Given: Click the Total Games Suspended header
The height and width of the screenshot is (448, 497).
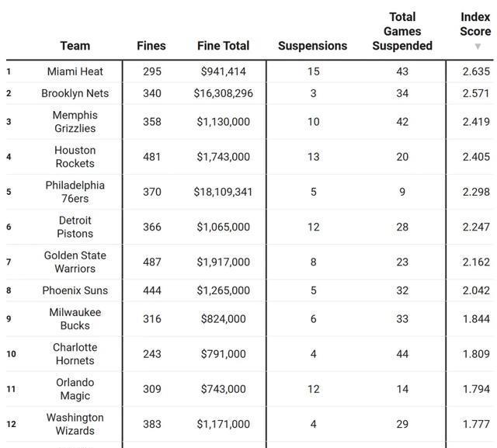Looking at the screenshot, I should (402, 31).
